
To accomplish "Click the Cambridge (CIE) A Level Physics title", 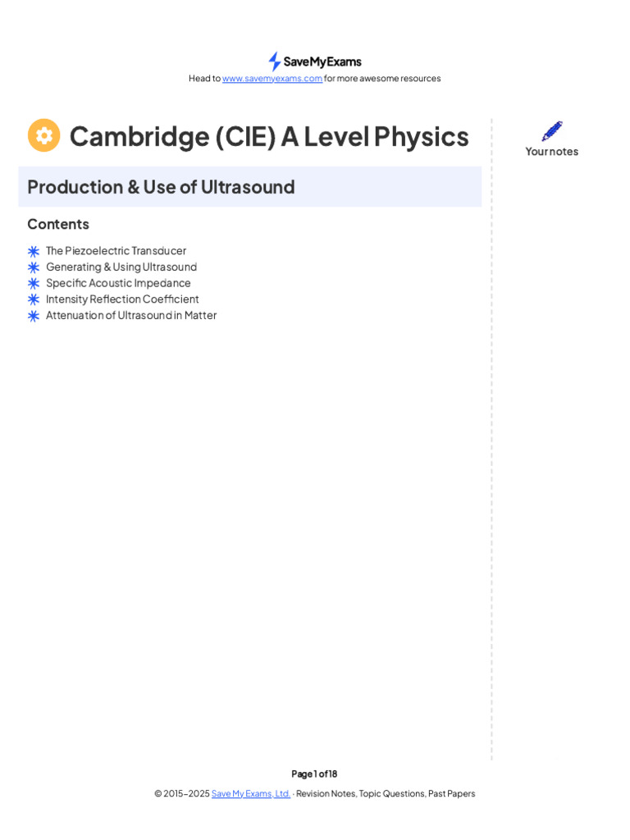I will pos(269,136).
